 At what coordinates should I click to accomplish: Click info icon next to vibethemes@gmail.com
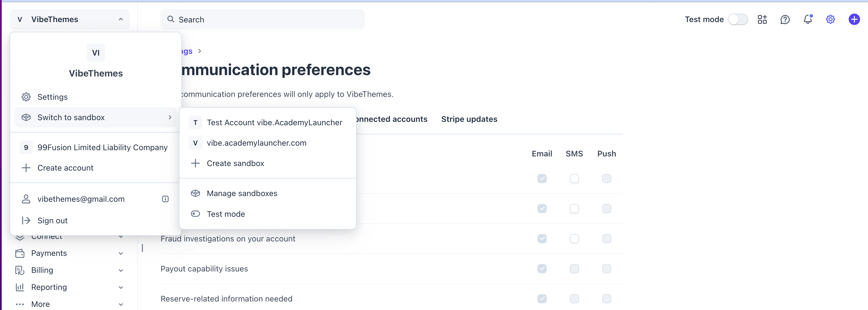point(165,199)
